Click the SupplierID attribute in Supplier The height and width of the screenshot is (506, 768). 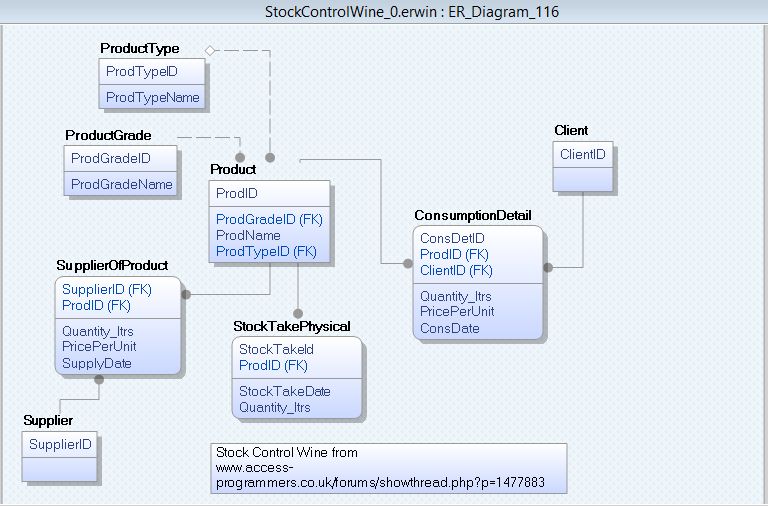[x=60, y=444]
